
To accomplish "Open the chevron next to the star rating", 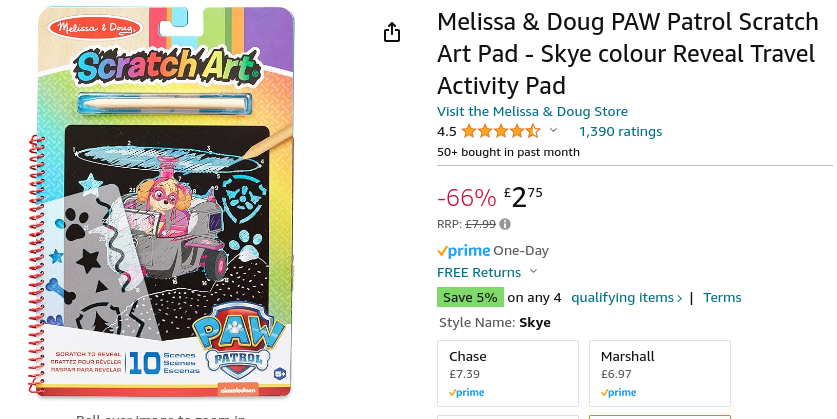I will (x=553, y=131).
